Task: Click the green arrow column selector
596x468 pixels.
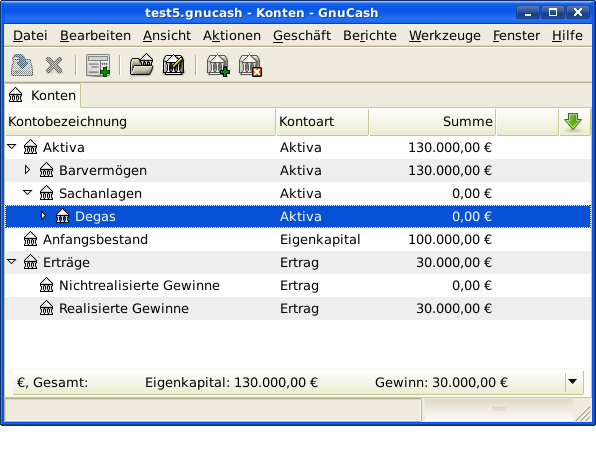Action: tap(573, 122)
